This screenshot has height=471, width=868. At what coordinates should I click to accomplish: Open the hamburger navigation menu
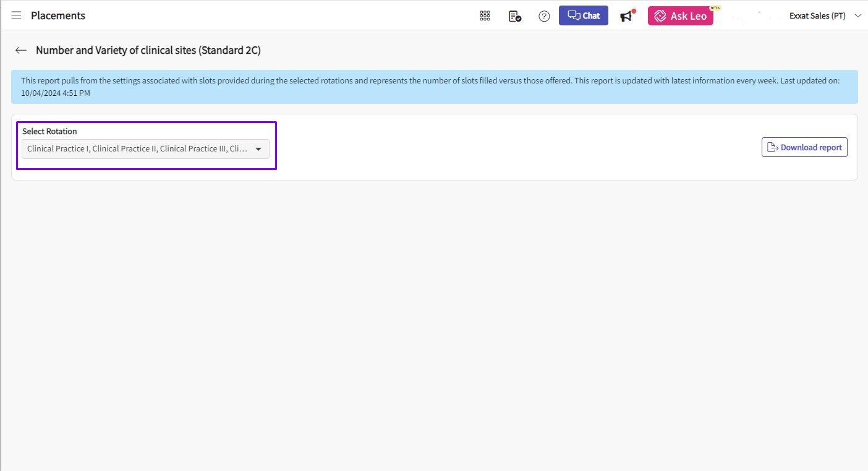point(16,15)
